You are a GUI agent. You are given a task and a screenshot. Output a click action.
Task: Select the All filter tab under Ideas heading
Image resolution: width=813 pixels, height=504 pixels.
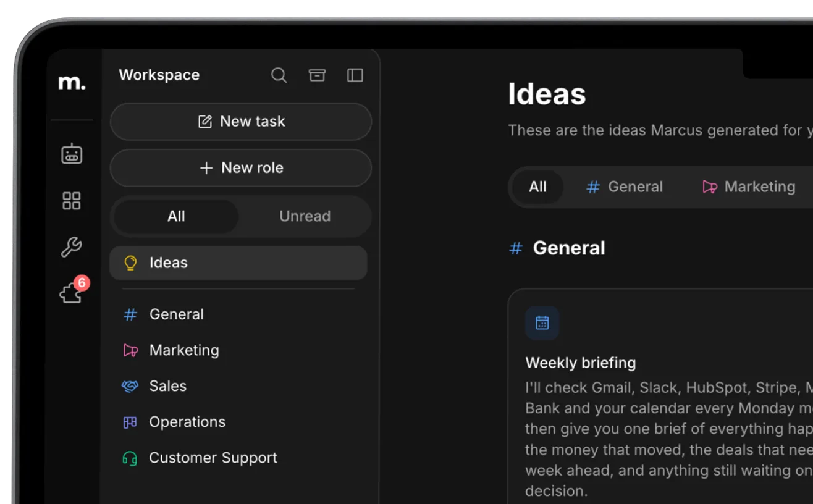point(537,187)
